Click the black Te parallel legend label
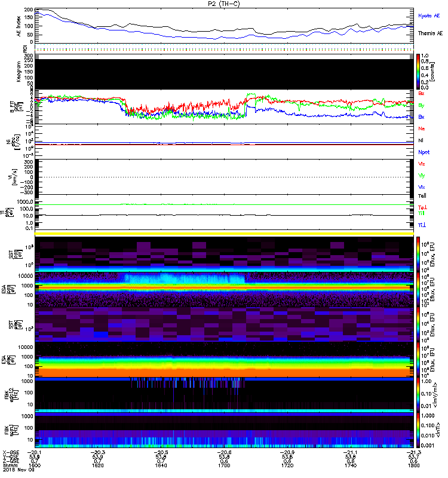The image size is (448, 478). pyautogui.click(x=422, y=196)
